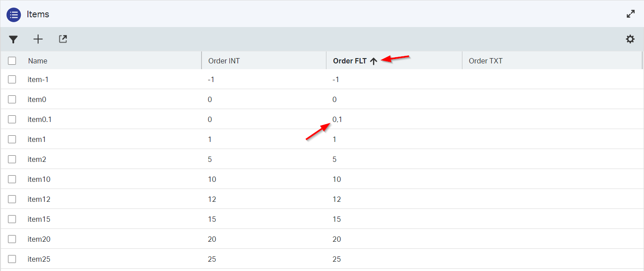Click the export/open external icon
644x271 pixels.
(x=63, y=39)
